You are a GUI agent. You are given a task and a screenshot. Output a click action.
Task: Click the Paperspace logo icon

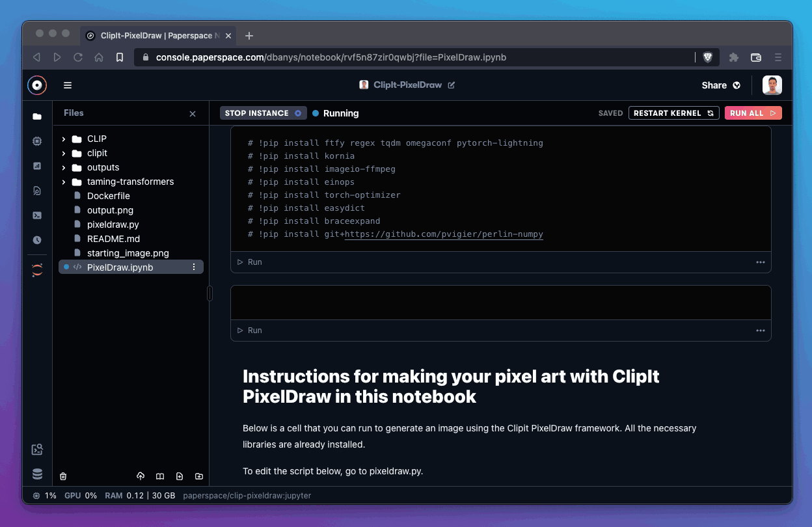point(37,85)
